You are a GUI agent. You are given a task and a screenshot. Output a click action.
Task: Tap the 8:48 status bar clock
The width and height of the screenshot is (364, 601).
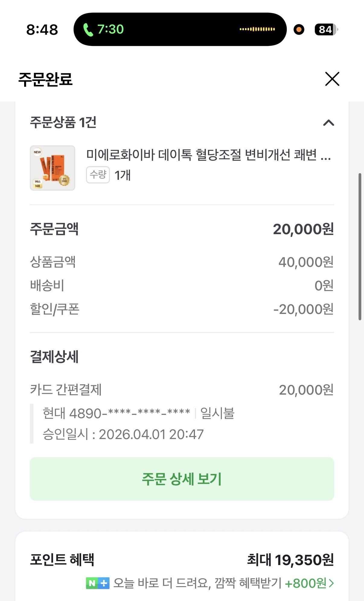[x=42, y=30]
